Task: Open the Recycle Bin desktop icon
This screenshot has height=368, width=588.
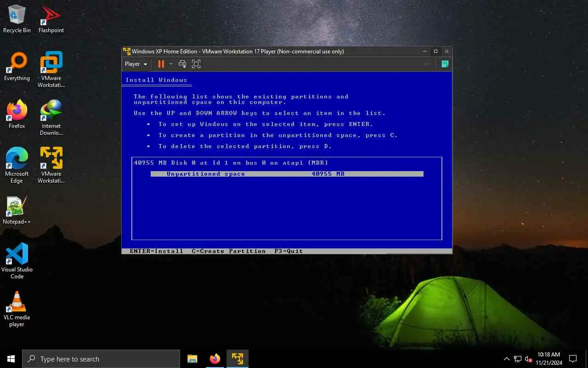Action: (17, 19)
